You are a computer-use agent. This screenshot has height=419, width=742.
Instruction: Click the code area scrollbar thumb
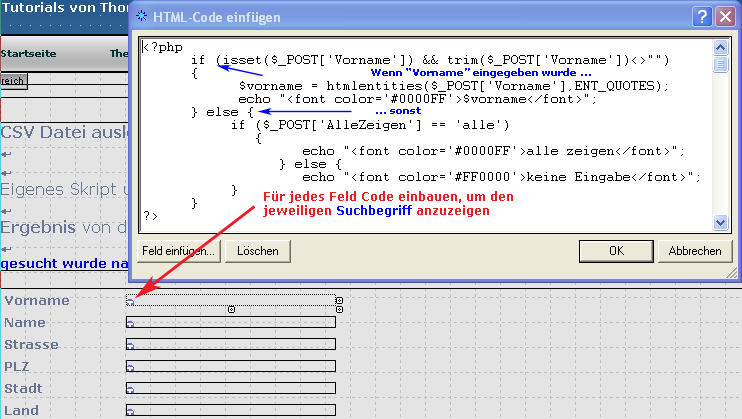tap(720, 65)
